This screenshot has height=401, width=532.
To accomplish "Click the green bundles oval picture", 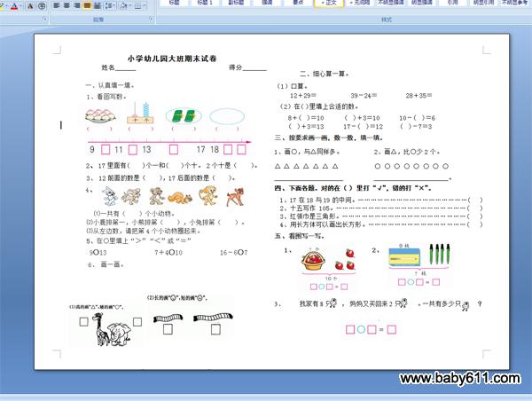I will click(184, 116).
